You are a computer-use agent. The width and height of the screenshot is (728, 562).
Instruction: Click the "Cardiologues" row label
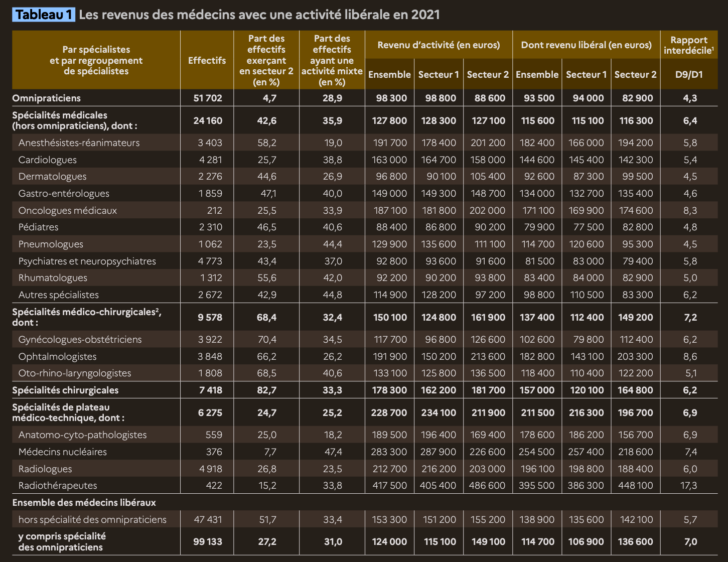pos(48,160)
